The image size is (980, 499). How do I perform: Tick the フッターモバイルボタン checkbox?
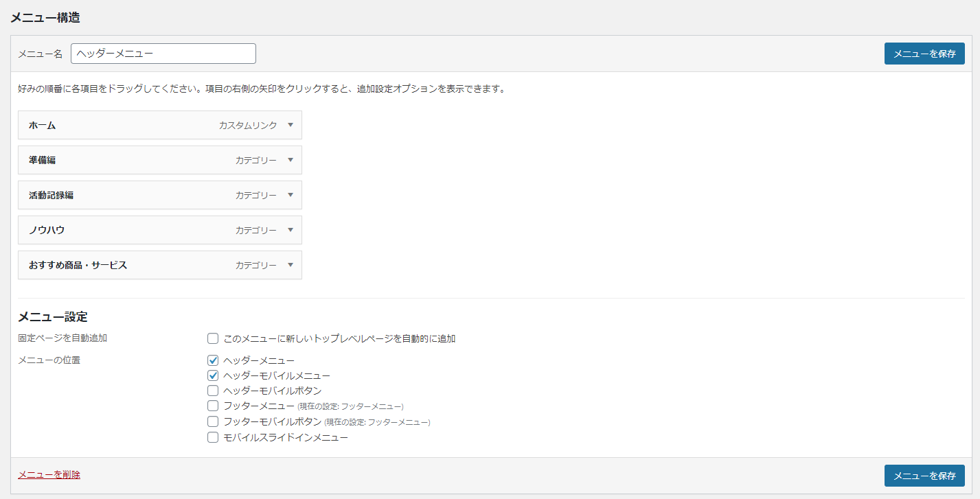tap(213, 421)
